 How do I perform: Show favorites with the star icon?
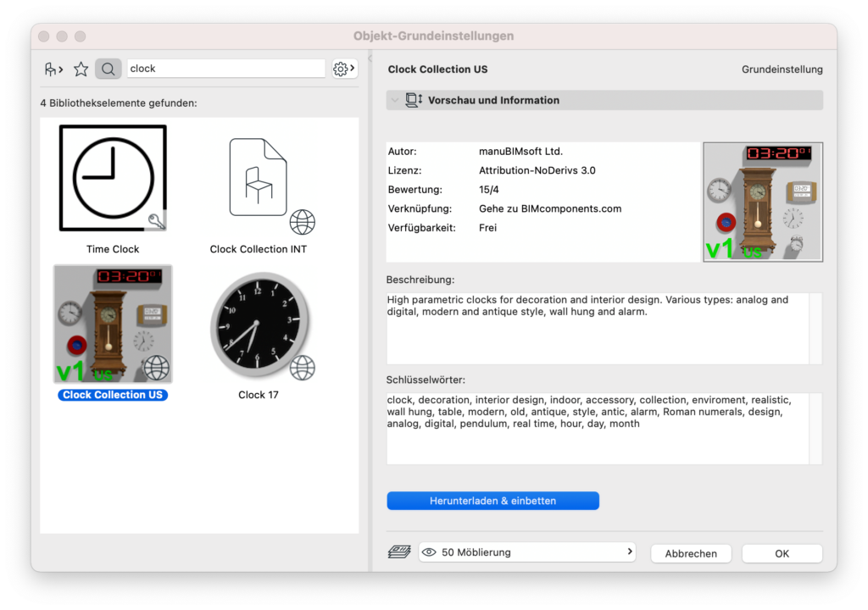click(81, 69)
